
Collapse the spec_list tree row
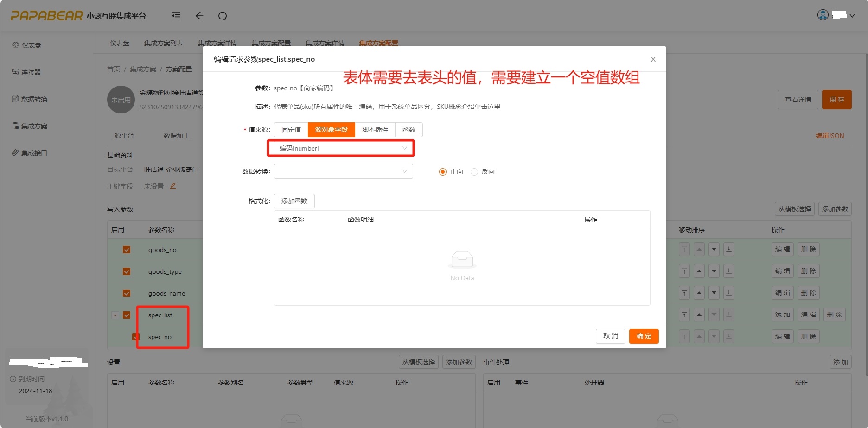coord(115,315)
